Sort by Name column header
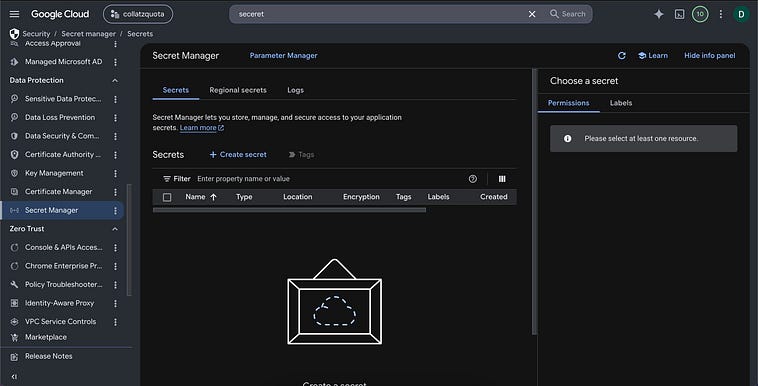 pos(201,197)
